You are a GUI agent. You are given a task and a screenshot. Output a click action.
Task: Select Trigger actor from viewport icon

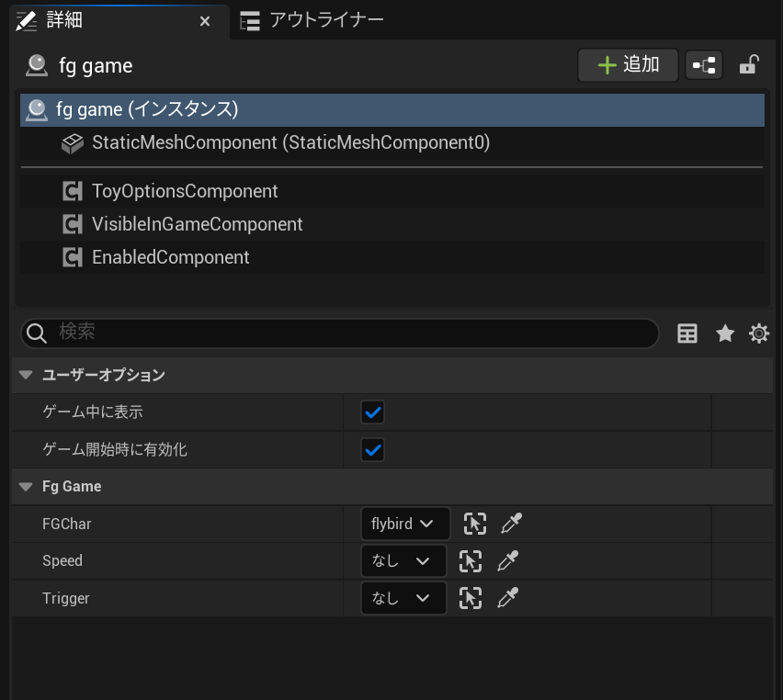(471, 598)
